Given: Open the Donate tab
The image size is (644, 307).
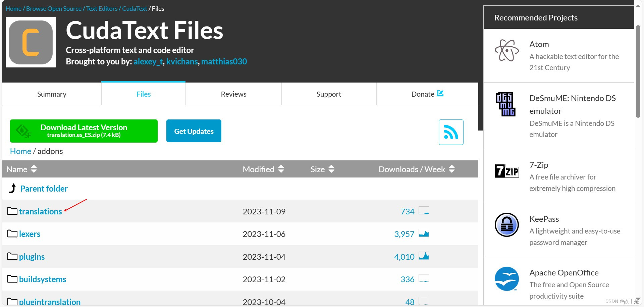Looking at the screenshot, I should 427,94.
